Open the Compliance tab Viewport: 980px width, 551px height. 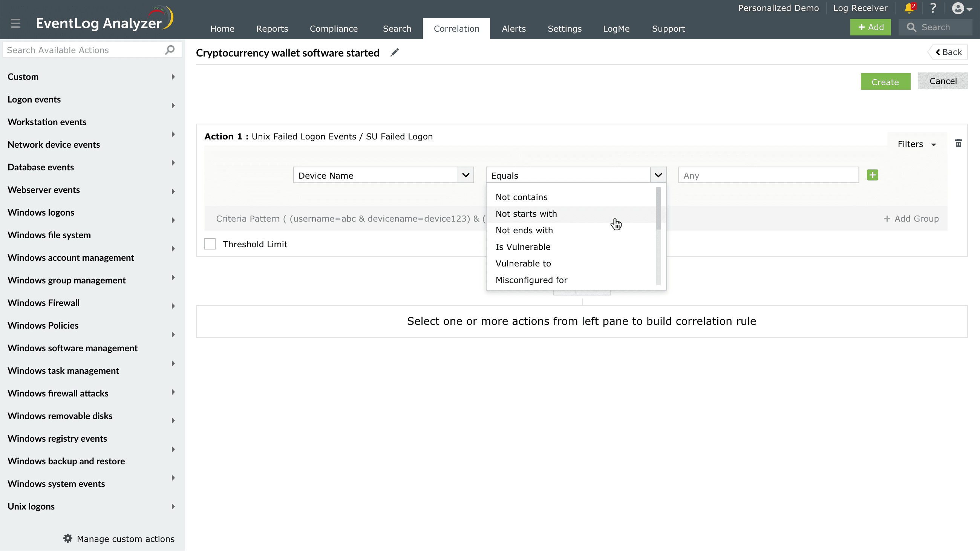point(333,29)
